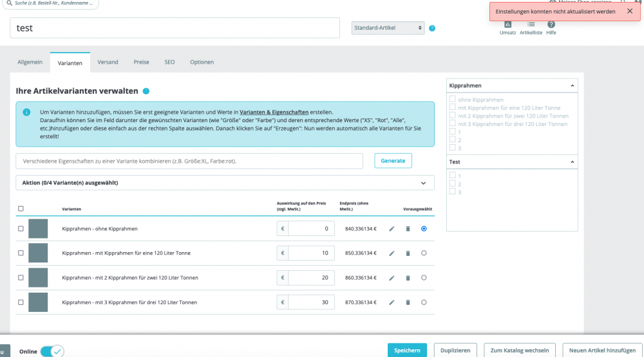Click the product name field 'test'

pyautogui.click(x=175, y=28)
